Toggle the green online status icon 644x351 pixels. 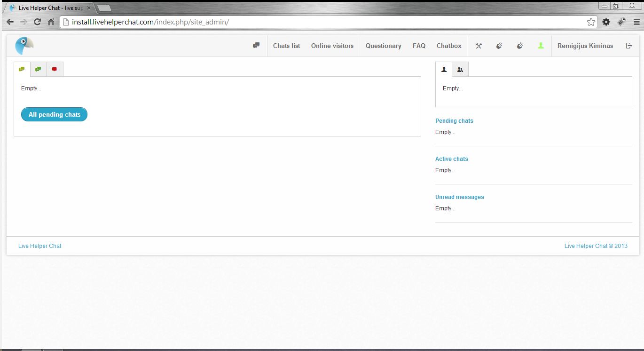tap(541, 46)
